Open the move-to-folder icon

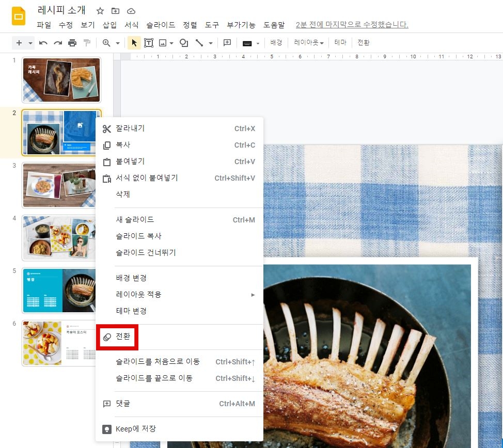click(x=115, y=11)
